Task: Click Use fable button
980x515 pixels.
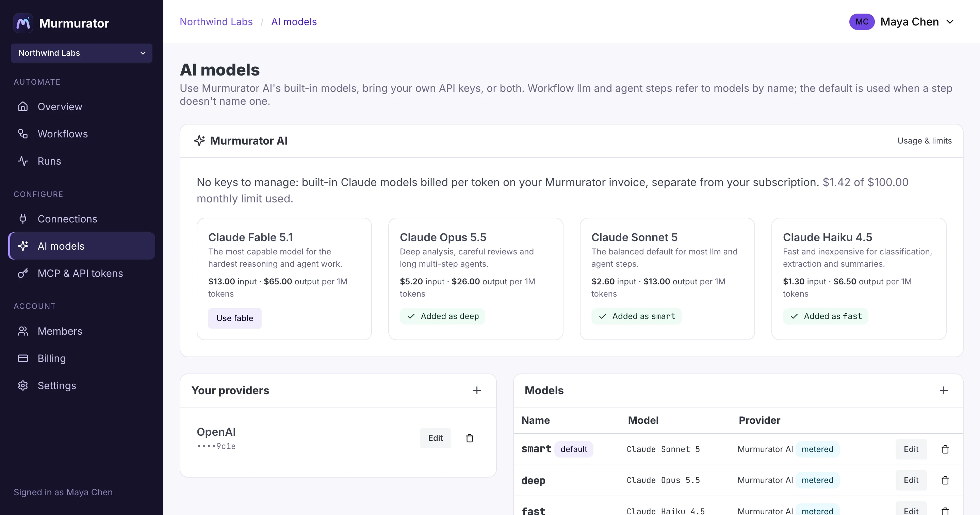Action: (235, 318)
